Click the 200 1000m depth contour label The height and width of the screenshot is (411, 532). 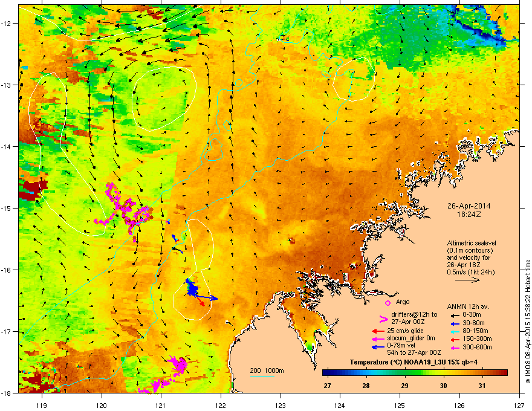click(267, 371)
